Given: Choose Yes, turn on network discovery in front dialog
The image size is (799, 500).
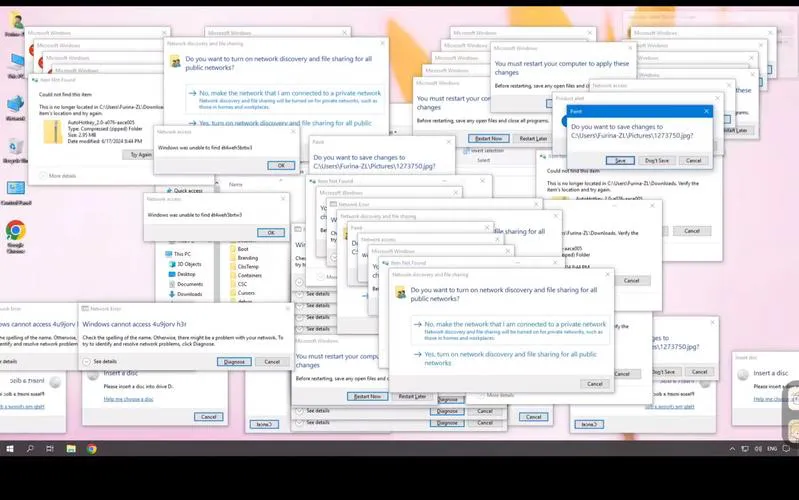Looking at the screenshot, I should click(509, 358).
